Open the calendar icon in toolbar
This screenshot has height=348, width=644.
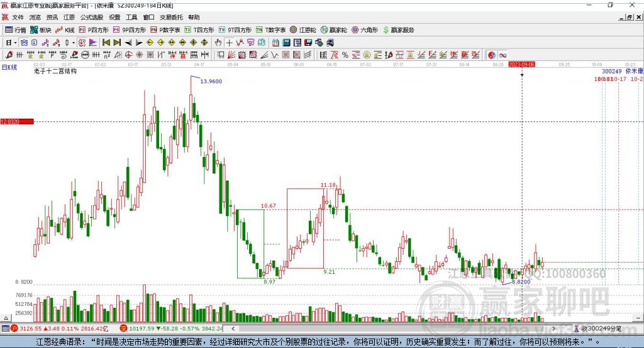pyautogui.click(x=275, y=42)
